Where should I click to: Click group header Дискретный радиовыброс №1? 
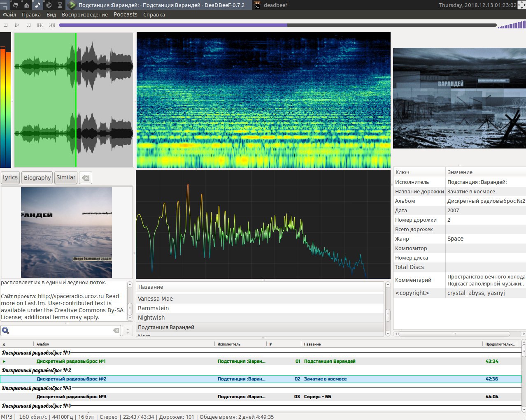point(36,353)
